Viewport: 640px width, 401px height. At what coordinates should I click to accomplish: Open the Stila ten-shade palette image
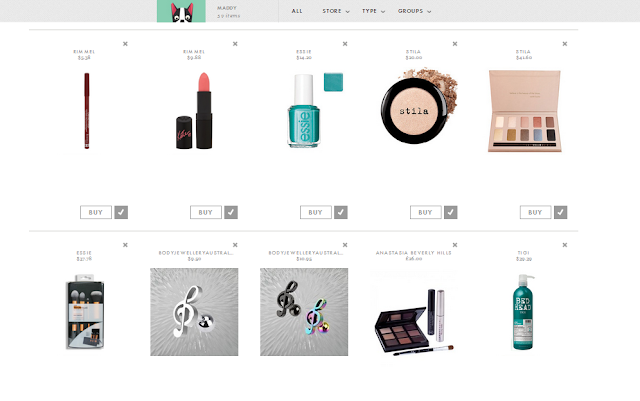click(x=525, y=111)
